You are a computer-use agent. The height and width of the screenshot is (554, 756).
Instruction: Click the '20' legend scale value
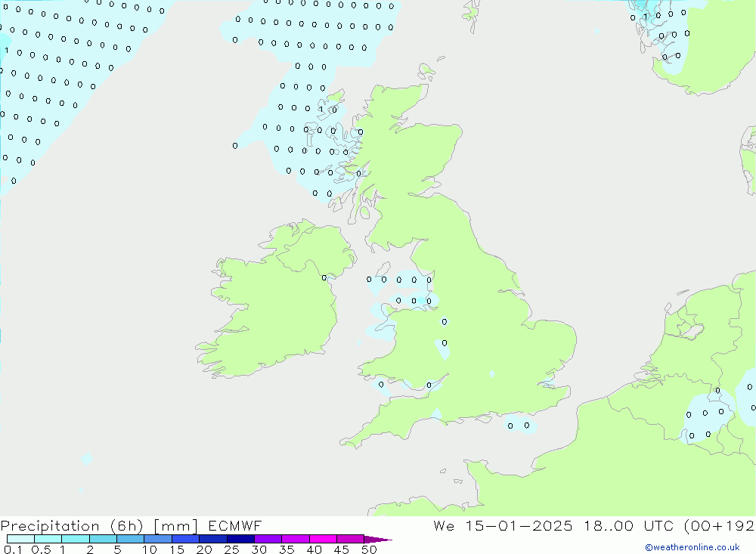[204, 549]
